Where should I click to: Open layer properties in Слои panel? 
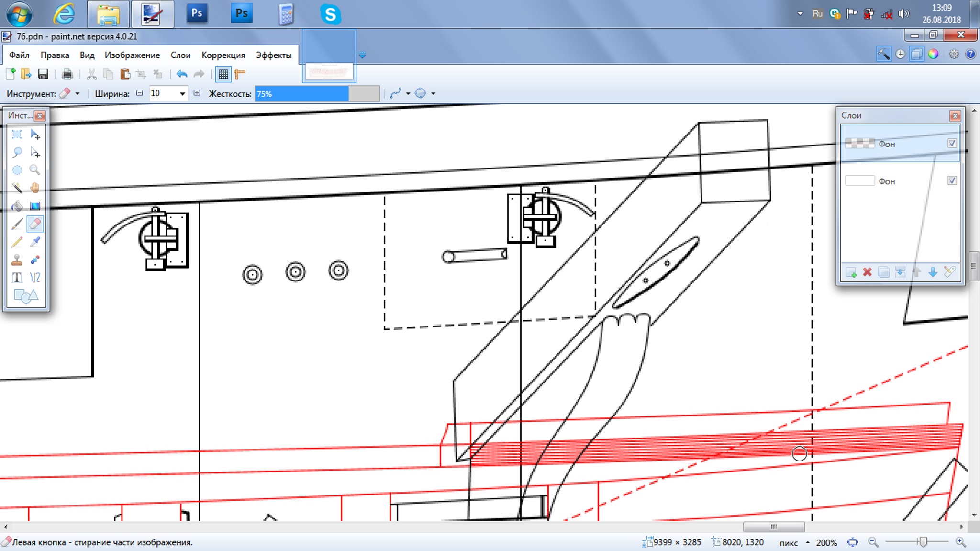click(949, 272)
